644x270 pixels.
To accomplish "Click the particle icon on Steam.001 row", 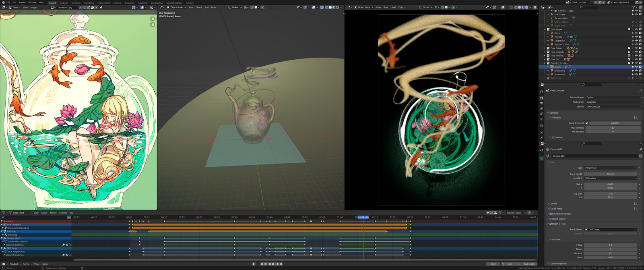I will pos(571,71).
